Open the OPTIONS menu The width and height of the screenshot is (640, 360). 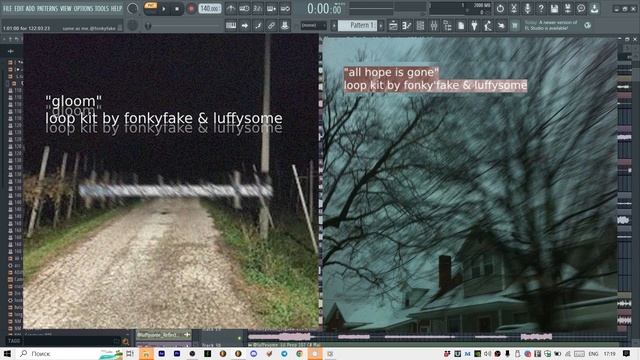(x=83, y=8)
